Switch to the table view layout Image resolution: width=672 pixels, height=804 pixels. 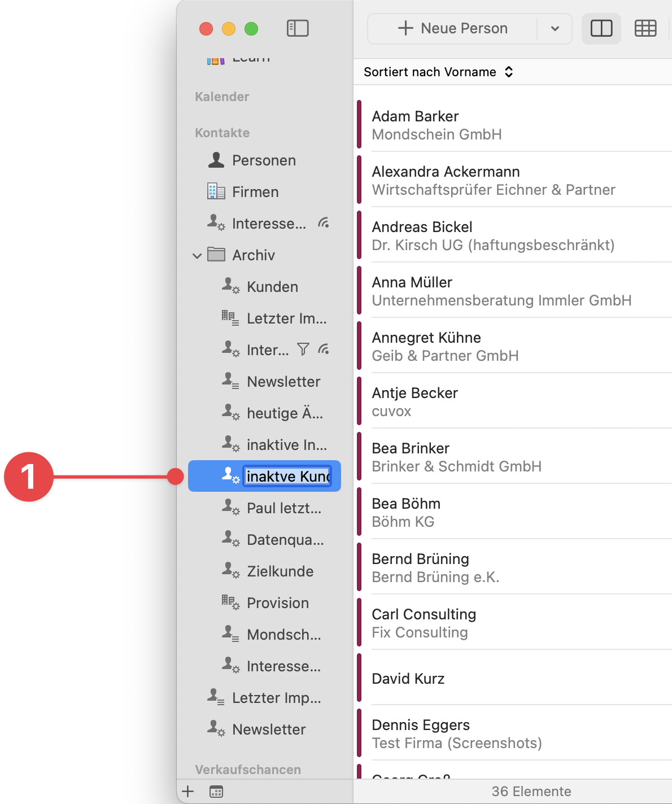click(645, 28)
